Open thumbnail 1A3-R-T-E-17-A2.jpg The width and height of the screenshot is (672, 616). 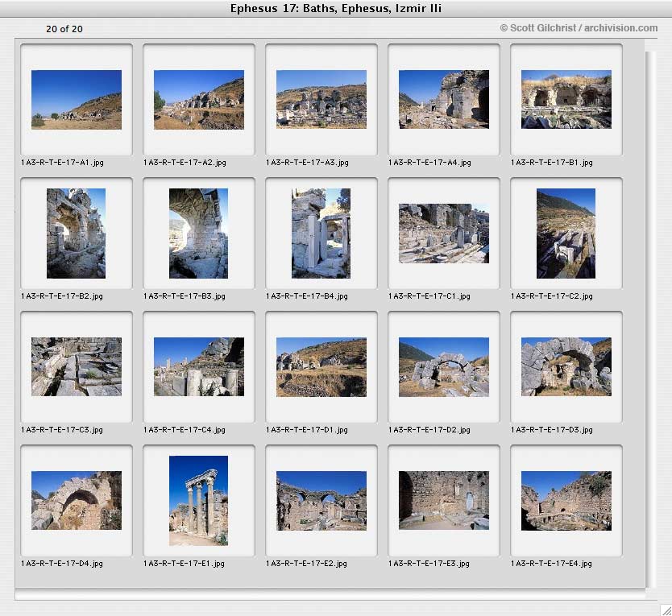coord(199,100)
